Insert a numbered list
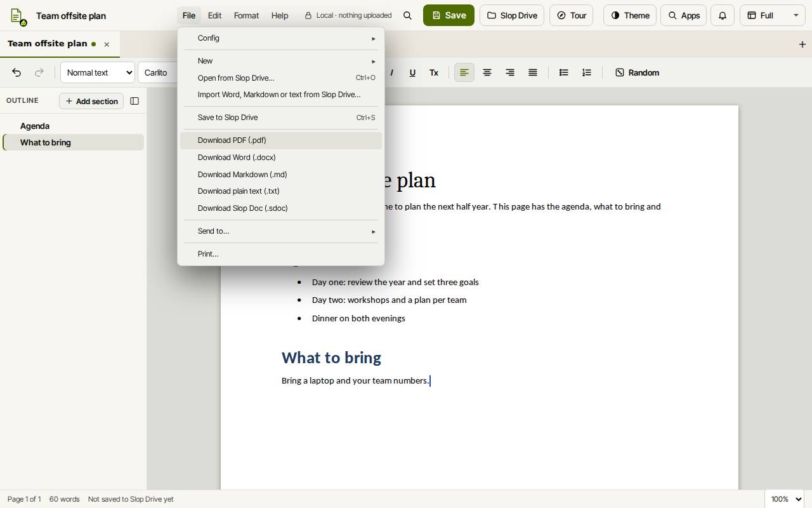The height and width of the screenshot is (508, 812). coord(586,72)
